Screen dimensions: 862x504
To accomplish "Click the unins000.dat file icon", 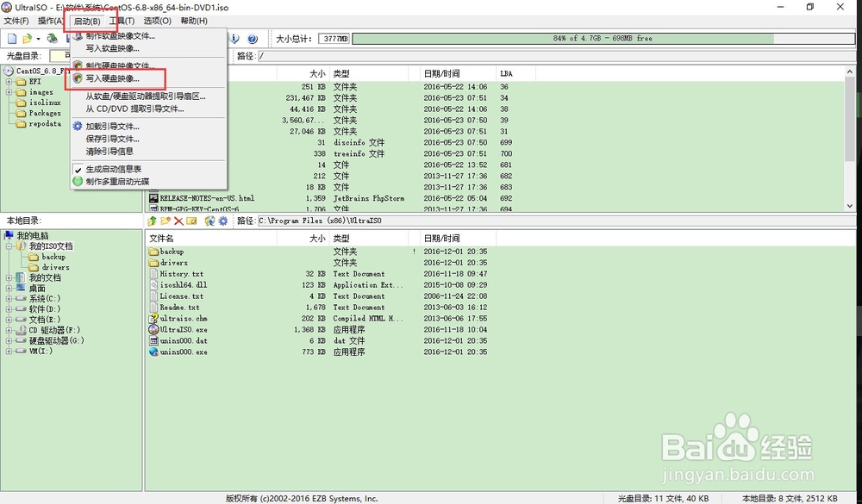I will point(154,341).
